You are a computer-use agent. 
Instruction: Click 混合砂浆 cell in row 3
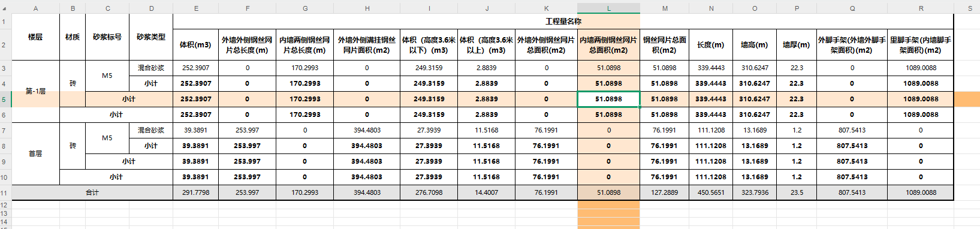151,68
